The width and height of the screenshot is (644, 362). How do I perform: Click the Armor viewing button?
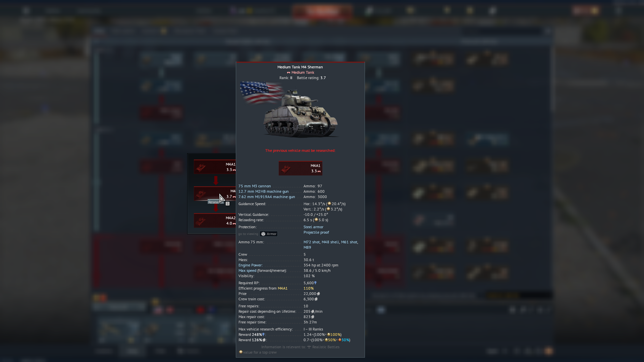(x=269, y=234)
